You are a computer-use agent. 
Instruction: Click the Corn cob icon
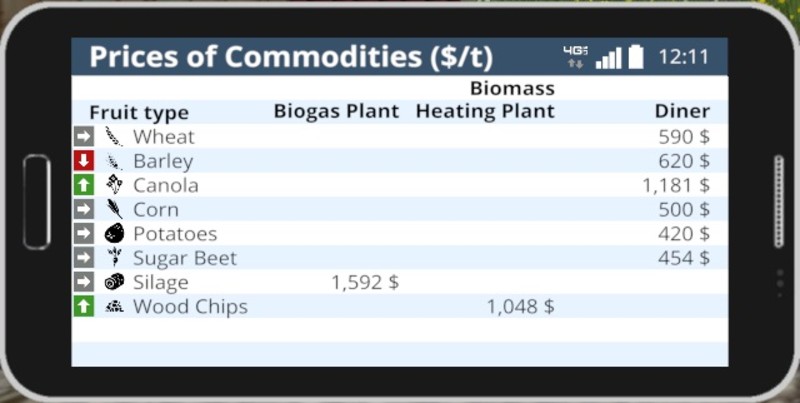tap(114, 209)
